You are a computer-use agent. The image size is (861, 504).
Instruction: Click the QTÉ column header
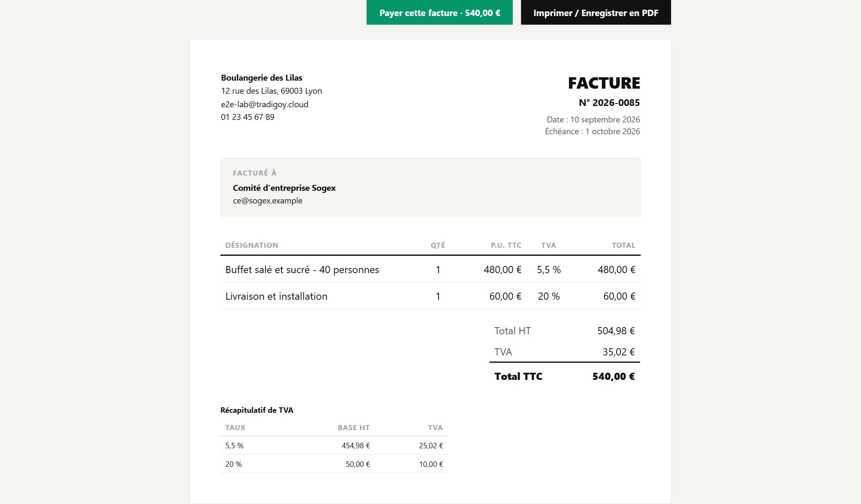pyautogui.click(x=438, y=245)
